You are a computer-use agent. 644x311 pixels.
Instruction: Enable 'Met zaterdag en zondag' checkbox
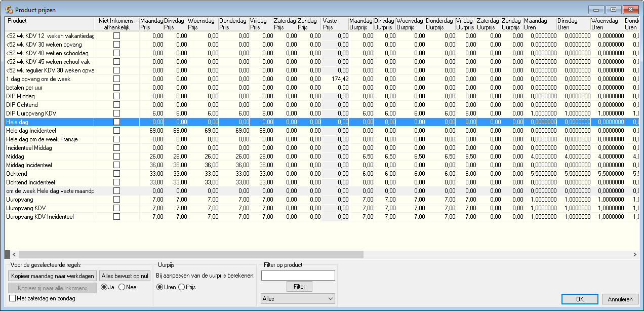tap(13, 298)
